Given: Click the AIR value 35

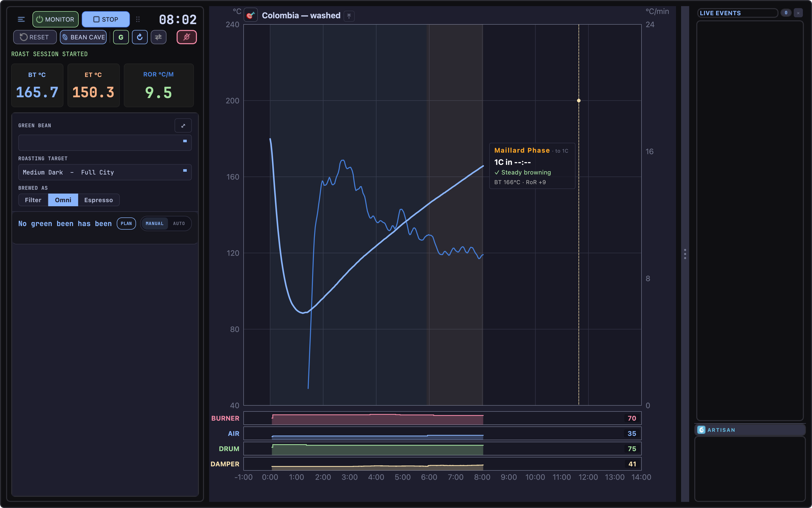Looking at the screenshot, I should coord(632,433).
